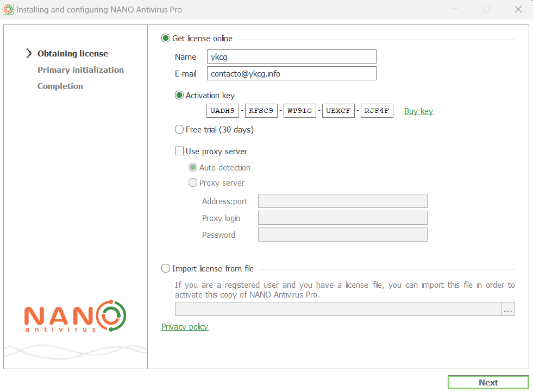Select the Activation key radio button
The width and height of the screenshot is (533, 392).
click(179, 95)
